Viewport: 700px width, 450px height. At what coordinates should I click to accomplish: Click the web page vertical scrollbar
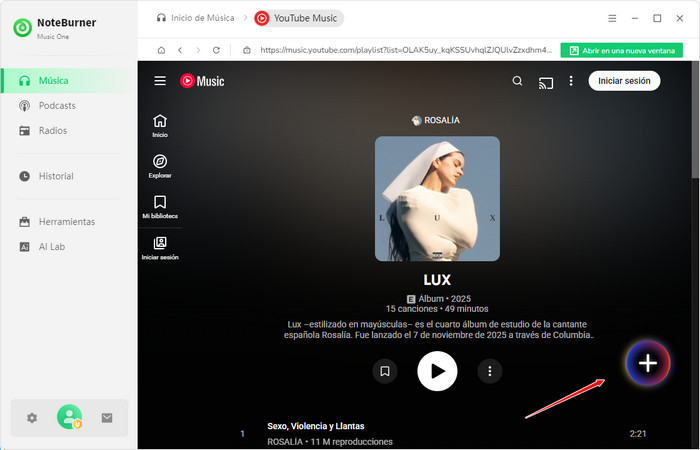coord(695,121)
